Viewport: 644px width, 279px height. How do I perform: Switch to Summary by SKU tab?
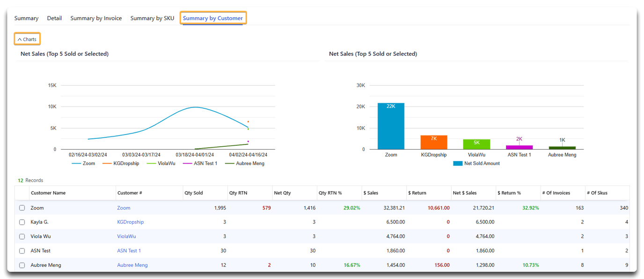click(x=152, y=18)
